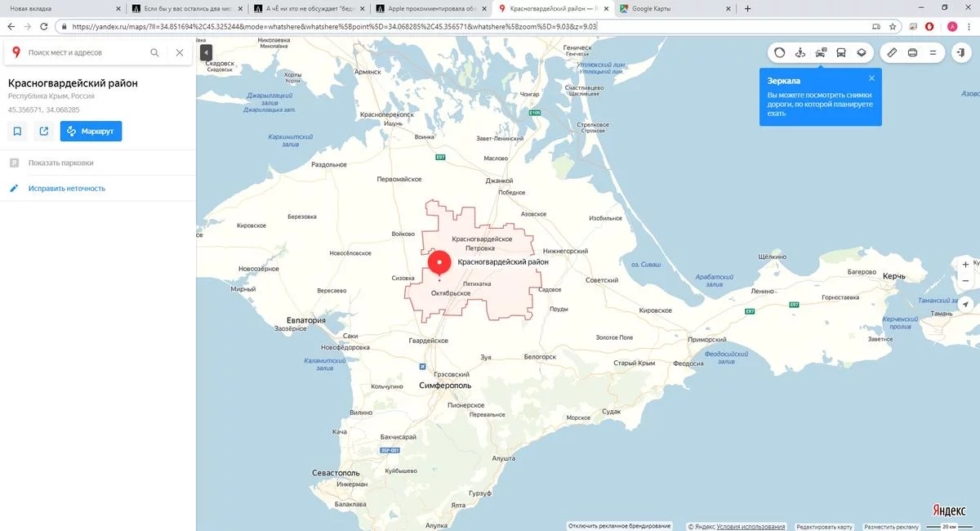Click the Феодосия label on map
Screen dimensions: 980x531
[x=688, y=364]
